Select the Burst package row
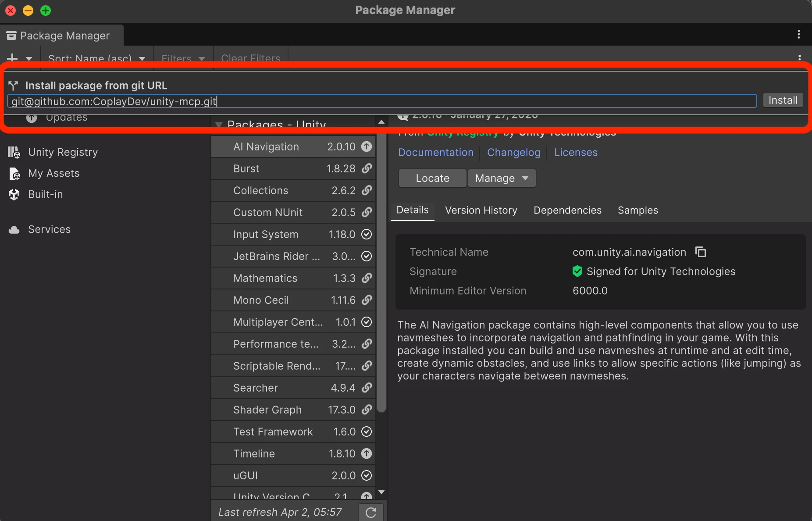The image size is (812, 521). click(x=293, y=168)
